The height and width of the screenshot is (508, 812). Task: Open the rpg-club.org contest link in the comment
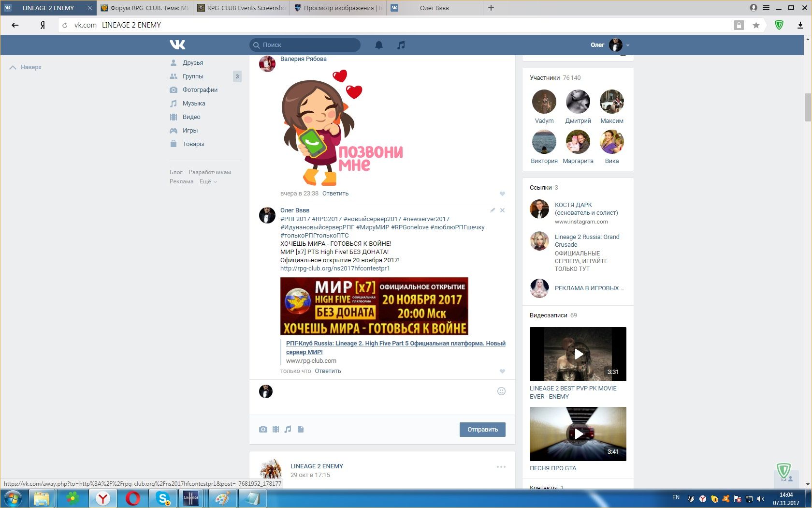point(335,269)
